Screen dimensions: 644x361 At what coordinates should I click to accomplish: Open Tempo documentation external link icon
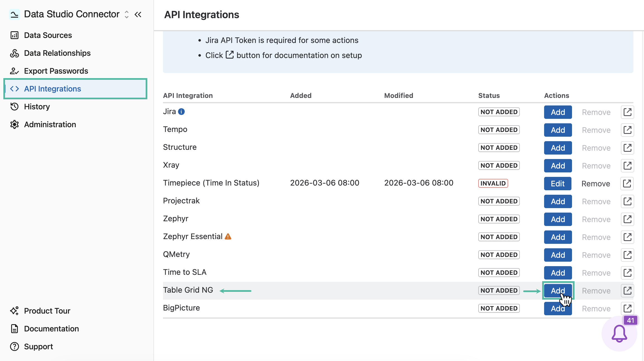click(627, 130)
